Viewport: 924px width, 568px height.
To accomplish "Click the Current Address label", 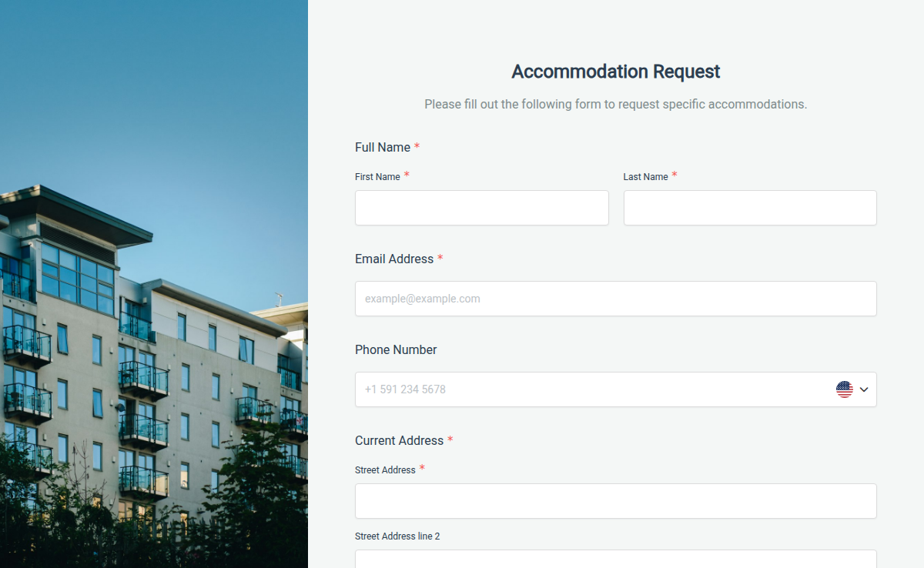I will [398, 440].
